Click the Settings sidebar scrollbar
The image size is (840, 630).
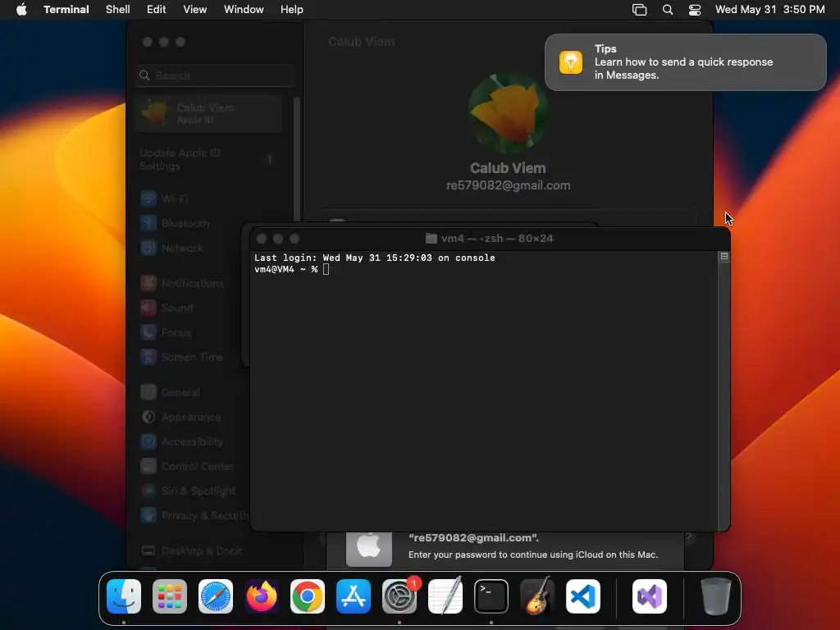click(x=297, y=161)
